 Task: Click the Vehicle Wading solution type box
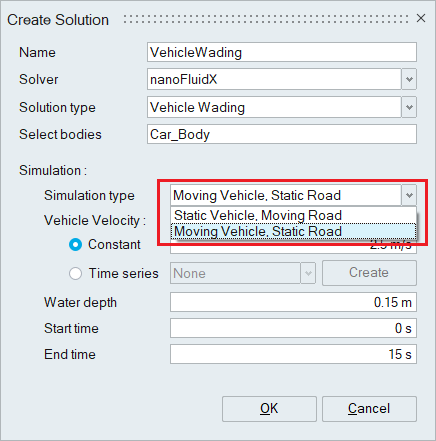(274, 107)
